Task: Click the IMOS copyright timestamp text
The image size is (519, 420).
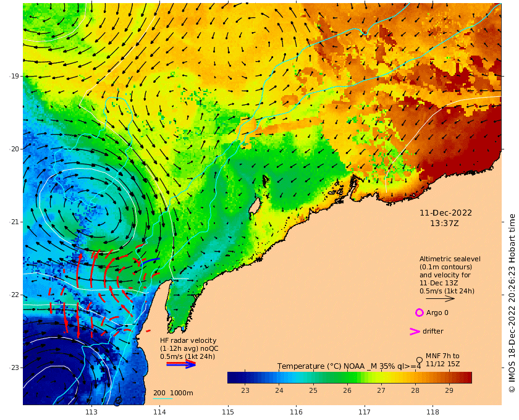Action: 512,303
